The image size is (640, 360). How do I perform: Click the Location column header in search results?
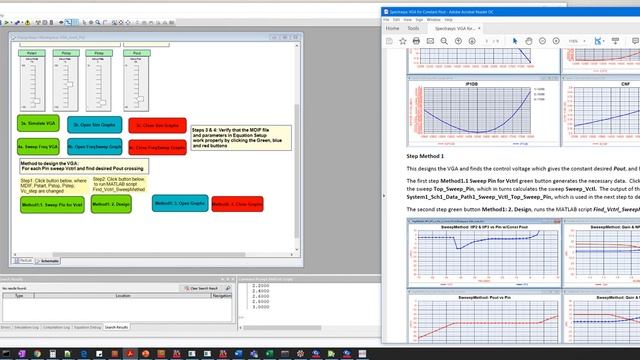(122, 296)
